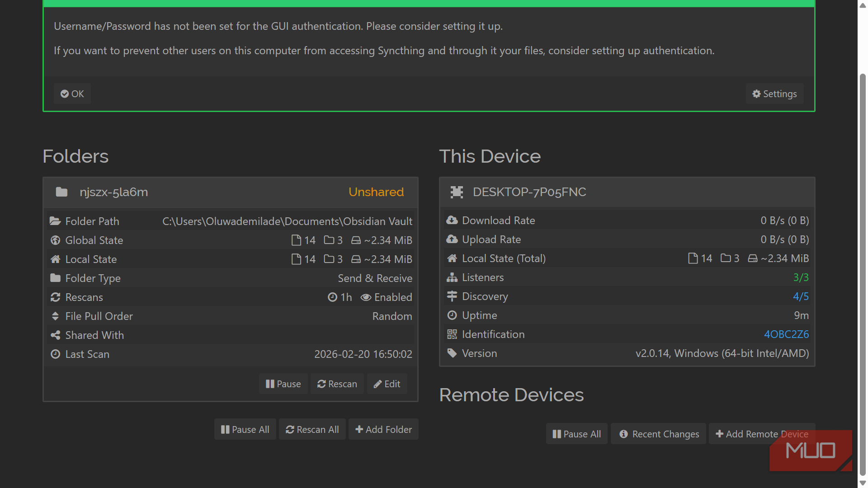Click the scrollbar down arrow
Screen dimensions: 868x488
(863, 483)
